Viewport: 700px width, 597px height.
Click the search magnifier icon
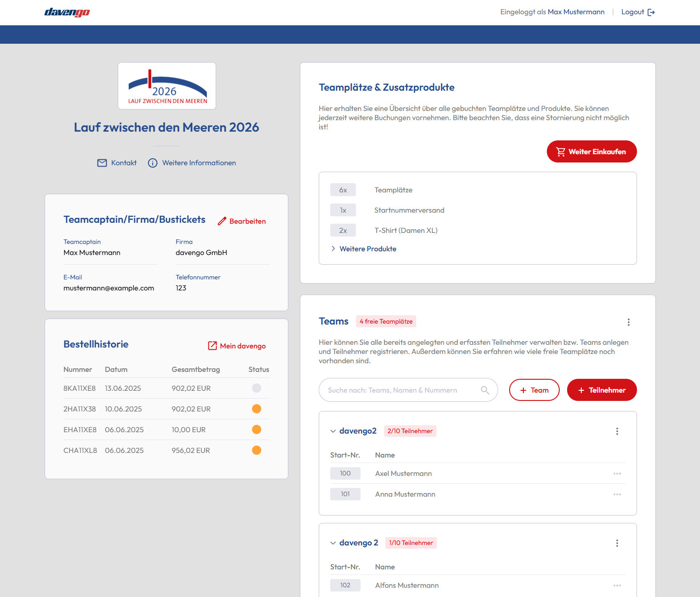tap(485, 390)
